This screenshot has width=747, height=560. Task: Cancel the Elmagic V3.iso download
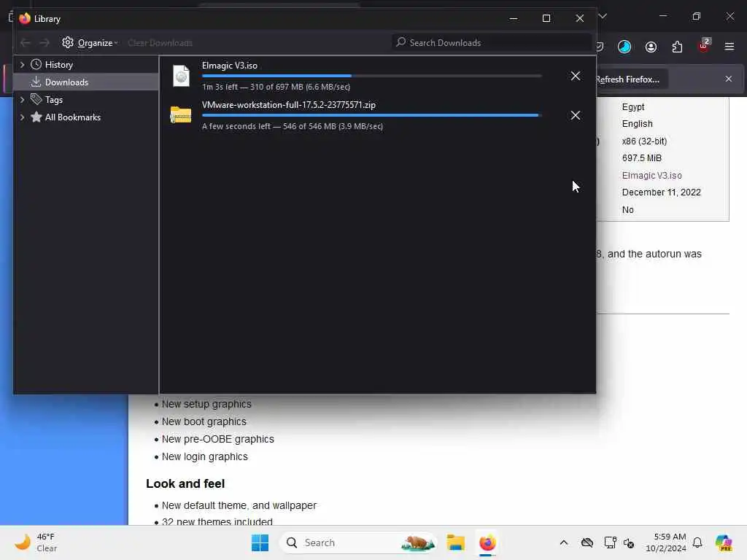point(576,76)
